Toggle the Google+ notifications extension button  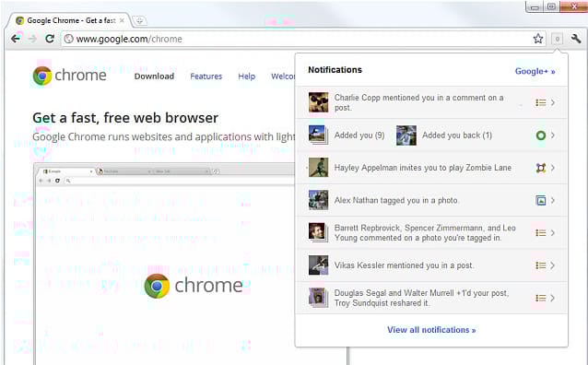(x=558, y=39)
